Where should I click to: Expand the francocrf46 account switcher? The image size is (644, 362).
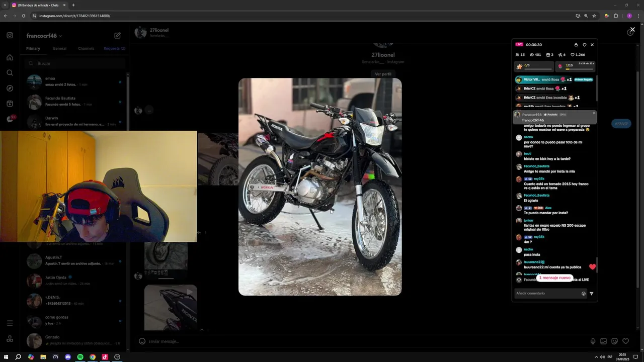point(44,36)
